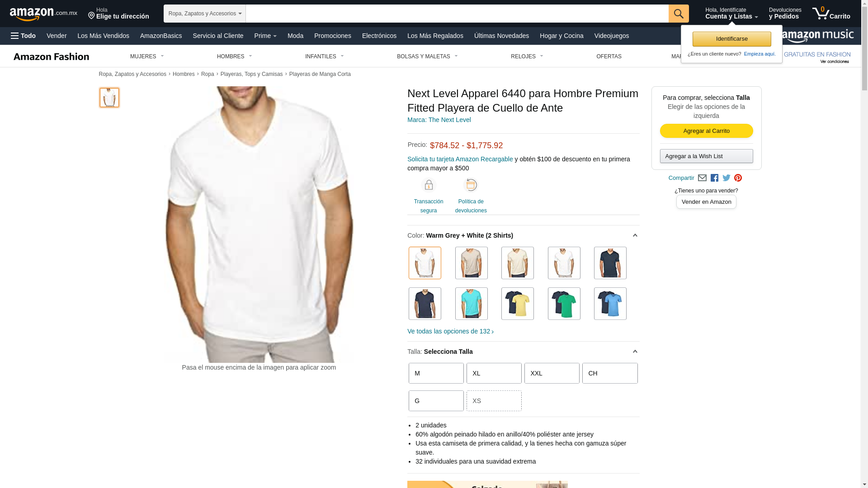
Task: Share via the email envelope icon
Action: (702, 178)
